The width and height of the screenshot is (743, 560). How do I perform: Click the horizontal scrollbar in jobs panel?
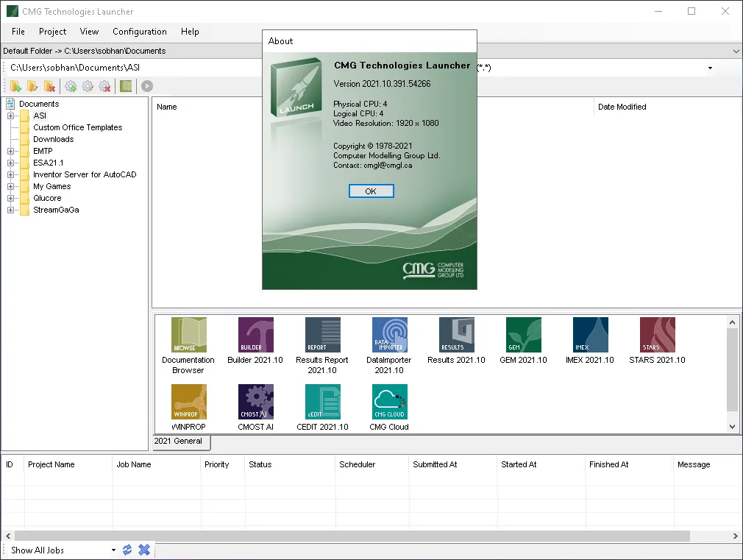click(352, 536)
